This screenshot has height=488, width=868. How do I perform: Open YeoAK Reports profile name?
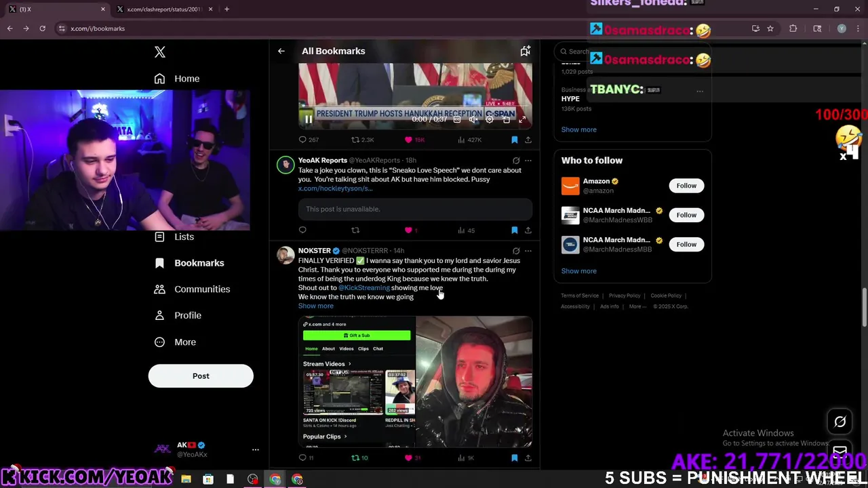pos(323,161)
